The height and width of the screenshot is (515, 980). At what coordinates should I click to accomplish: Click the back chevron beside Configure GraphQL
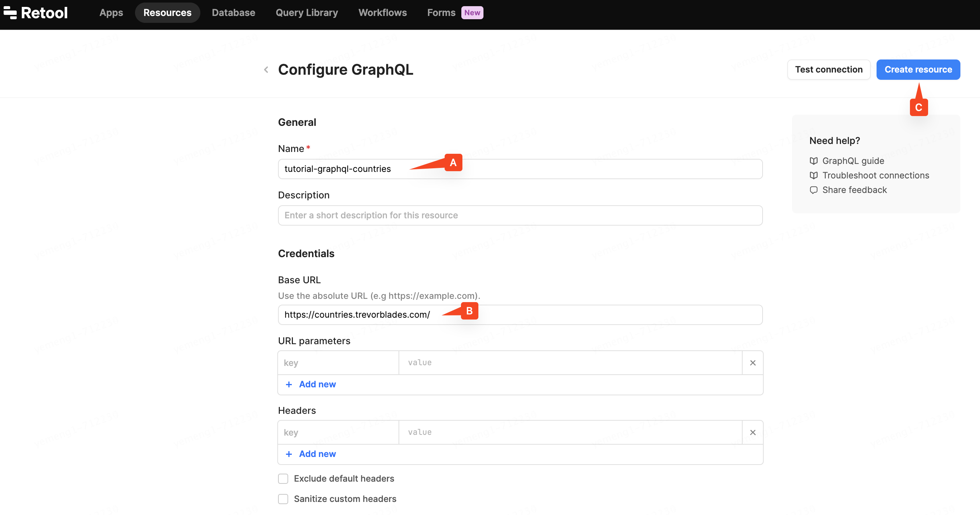(266, 70)
